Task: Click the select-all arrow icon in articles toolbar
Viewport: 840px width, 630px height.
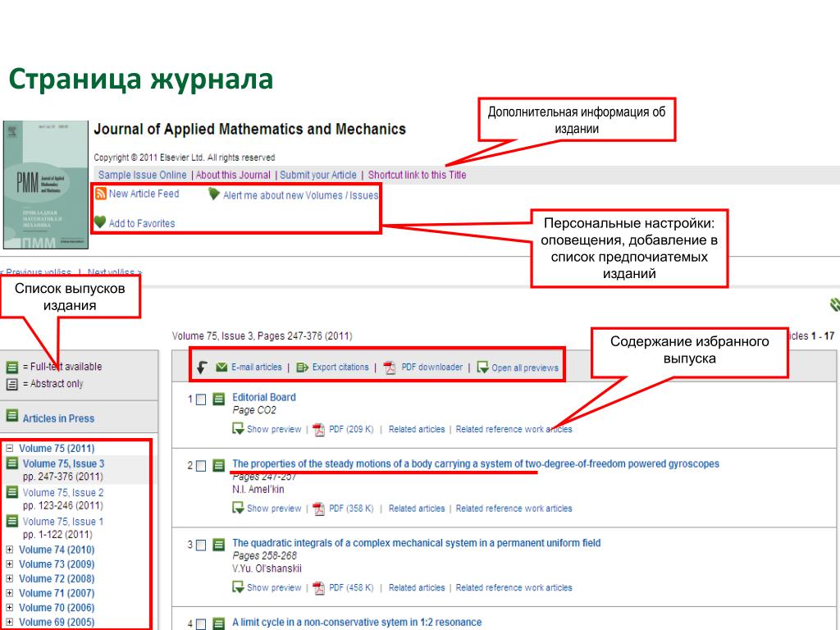Action: pos(202,367)
